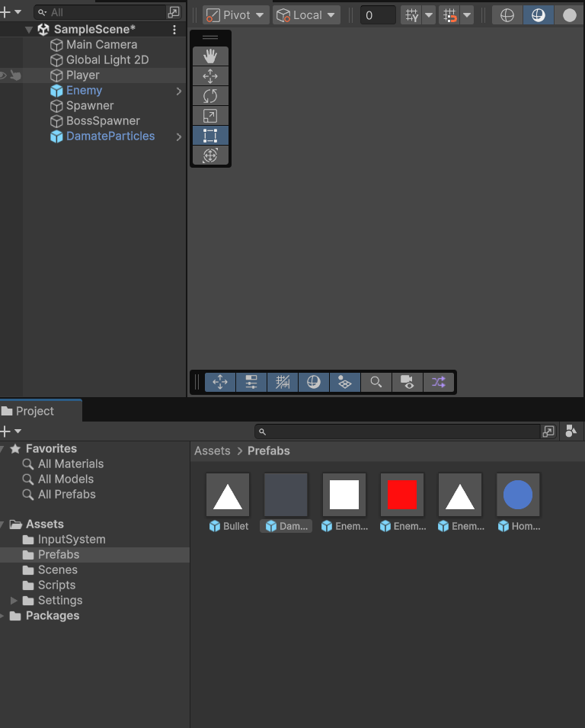Click the magnifier search overlay icon
The image size is (585, 728).
[376, 383]
